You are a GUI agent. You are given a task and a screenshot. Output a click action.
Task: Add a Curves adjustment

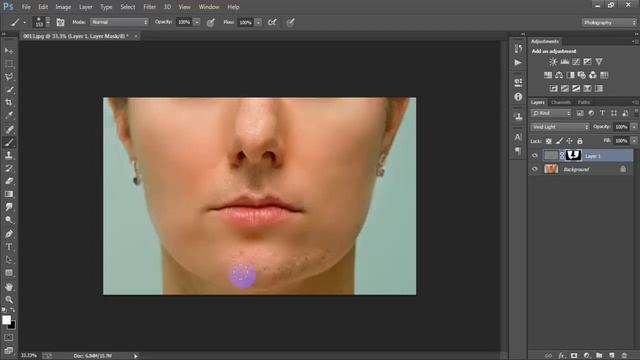click(576, 62)
